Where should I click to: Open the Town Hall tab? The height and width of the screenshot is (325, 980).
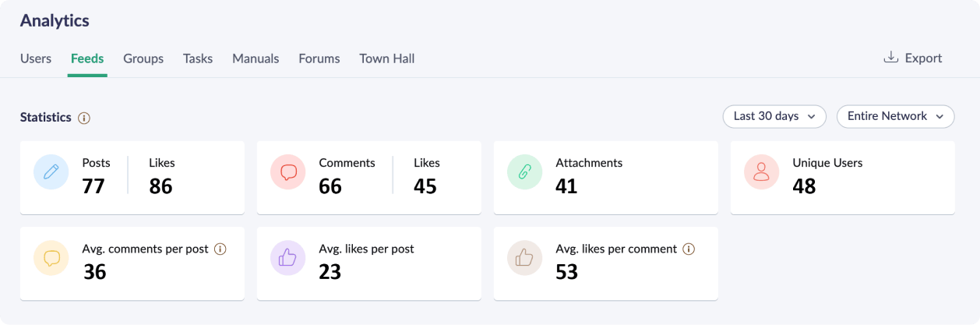pyautogui.click(x=386, y=58)
